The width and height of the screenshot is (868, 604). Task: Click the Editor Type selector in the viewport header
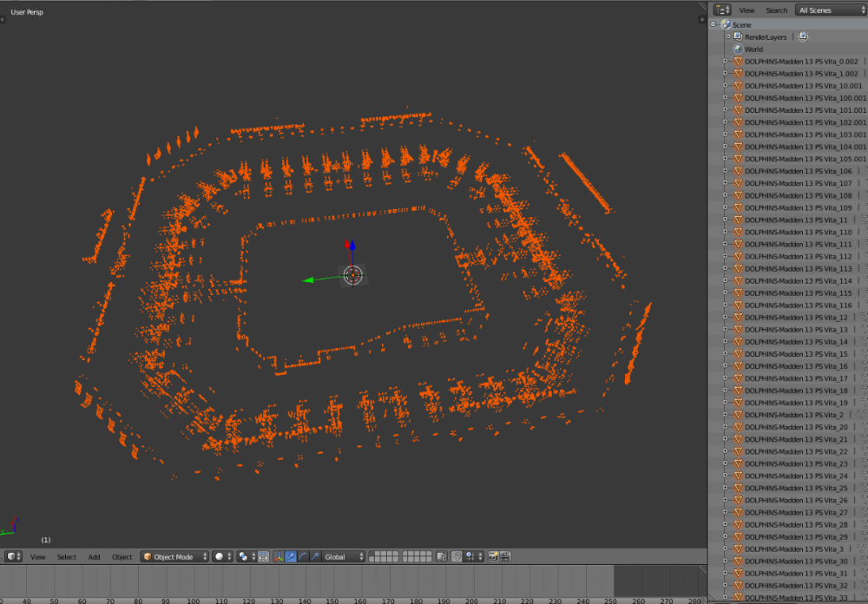pos(13,556)
